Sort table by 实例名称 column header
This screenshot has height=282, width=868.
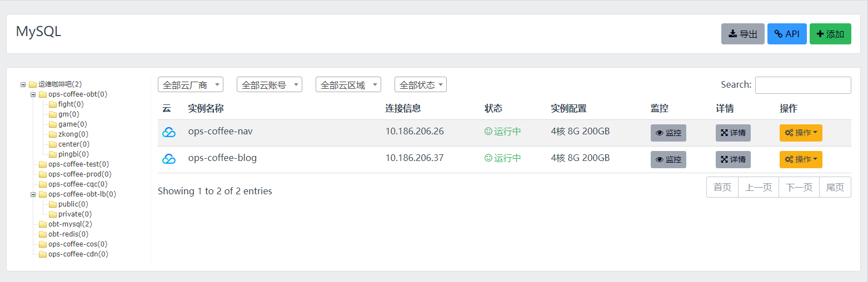click(206, 108)
